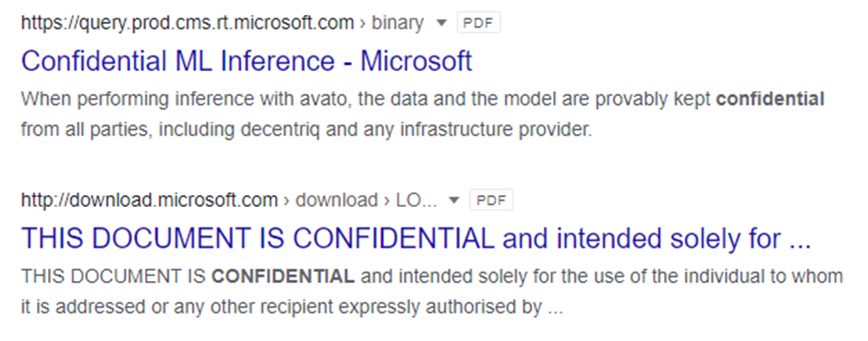
Task: Expand the arrow after 'LO...' breadcrumb
Action: click(x=454, y=200)
